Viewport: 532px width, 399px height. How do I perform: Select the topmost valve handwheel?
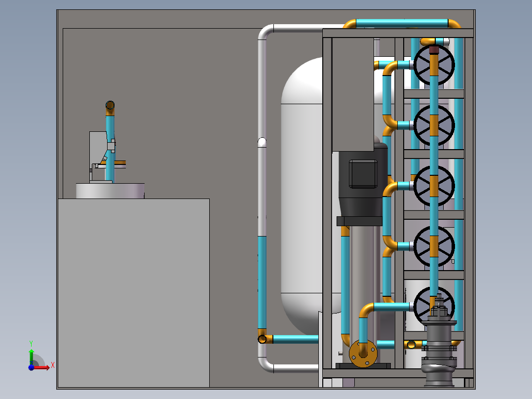pyautogui.click(x=434, y=65)
